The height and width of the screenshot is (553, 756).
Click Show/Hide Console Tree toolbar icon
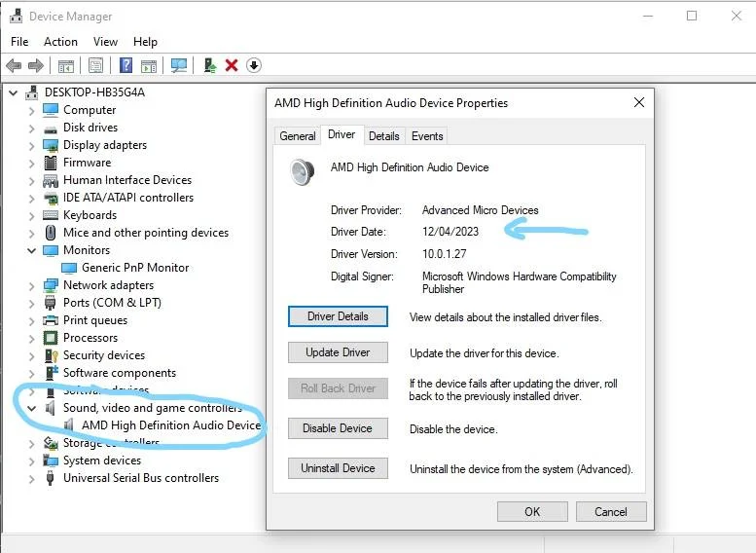point(66,65)
